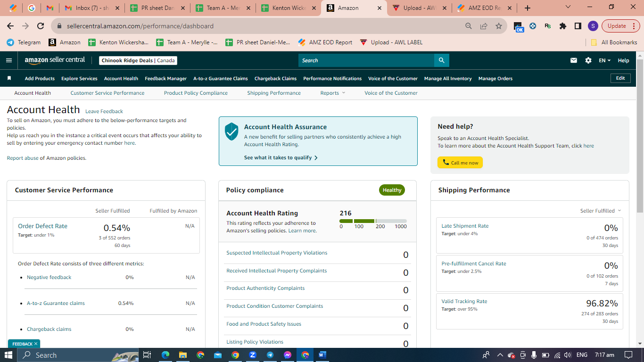Screen dimensions: 644x362
Task: Open the Seller Fulfilled dropdown in Shipping Performance
Action: coord(601,211)
